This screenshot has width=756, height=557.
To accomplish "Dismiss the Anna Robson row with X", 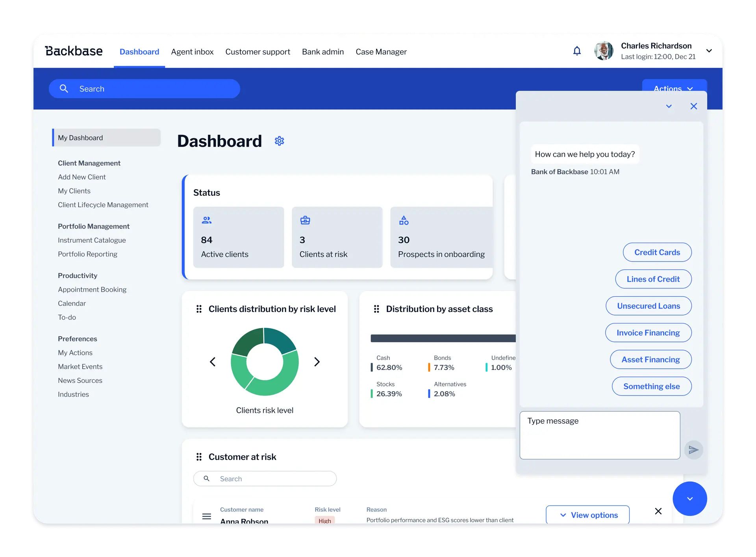I will click(x=658, y=511).
